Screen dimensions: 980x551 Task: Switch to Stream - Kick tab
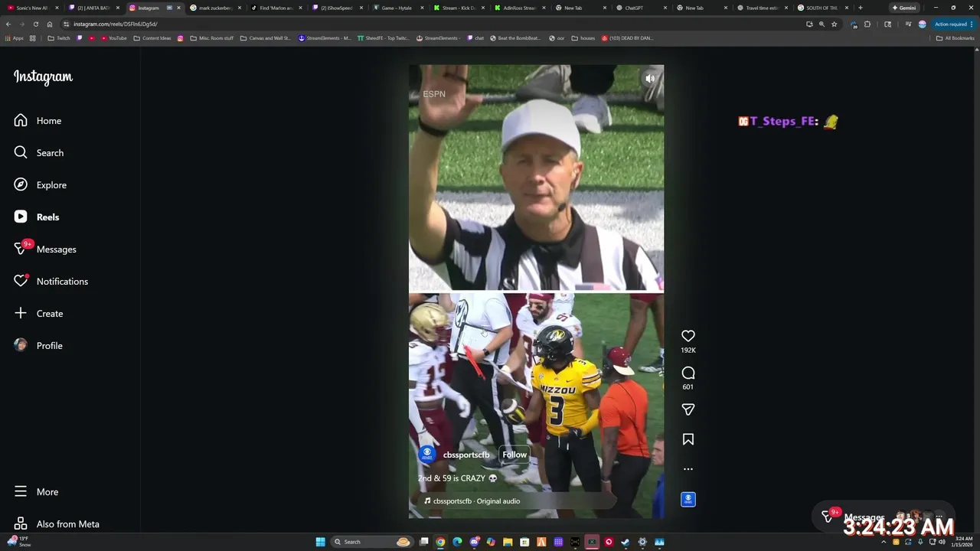coord(458,8)
